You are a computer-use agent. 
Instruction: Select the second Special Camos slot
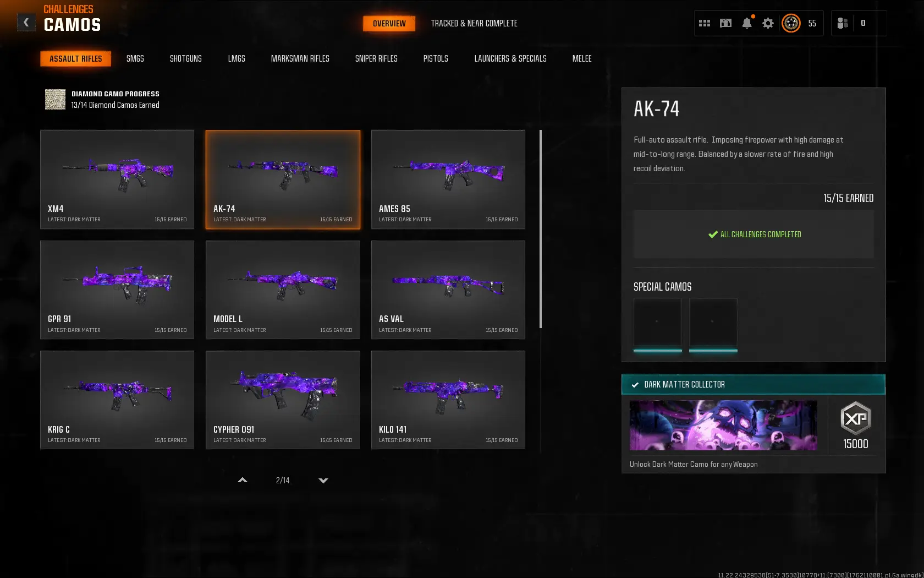pos(713,323)
